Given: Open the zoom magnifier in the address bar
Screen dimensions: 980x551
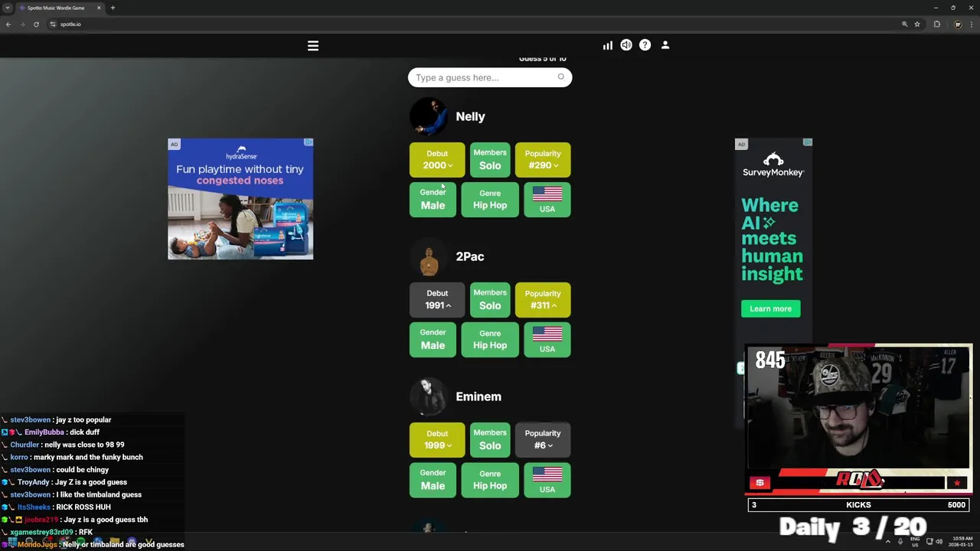Looking at the screenshot, I should point(904,24).
